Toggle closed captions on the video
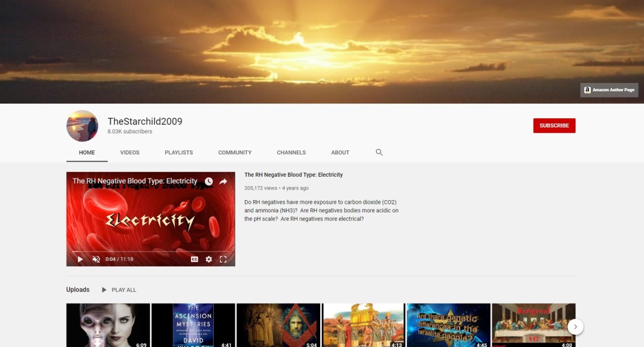This screenshot has height=347, width=644. pos(194,259)
